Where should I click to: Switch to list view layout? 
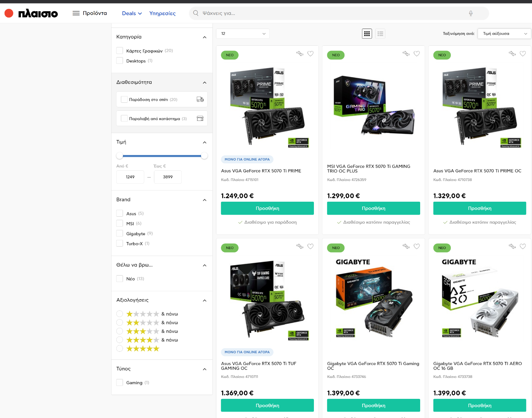(380, 33)
